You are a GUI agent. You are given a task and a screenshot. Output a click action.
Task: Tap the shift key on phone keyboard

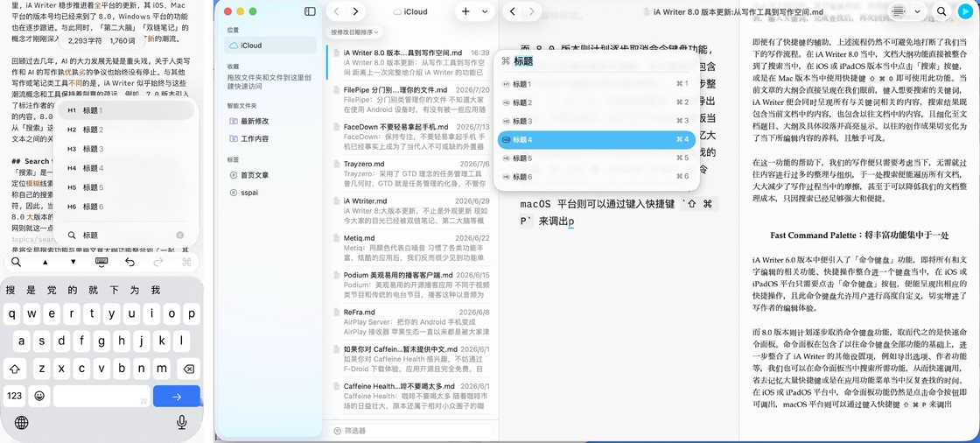(x=15, y=369)
